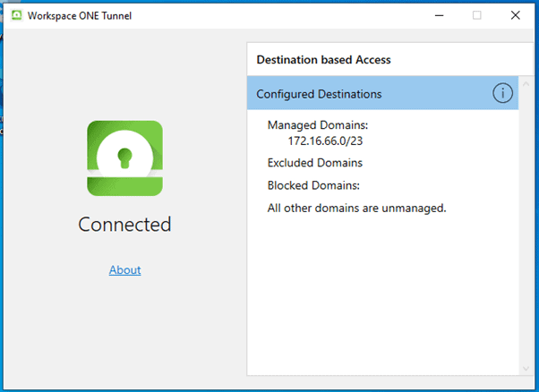Screen dimensions: 539x392
Task: Select the 172.16.66.0/23 managed domain entry
Action: click(x=325, y=141)
